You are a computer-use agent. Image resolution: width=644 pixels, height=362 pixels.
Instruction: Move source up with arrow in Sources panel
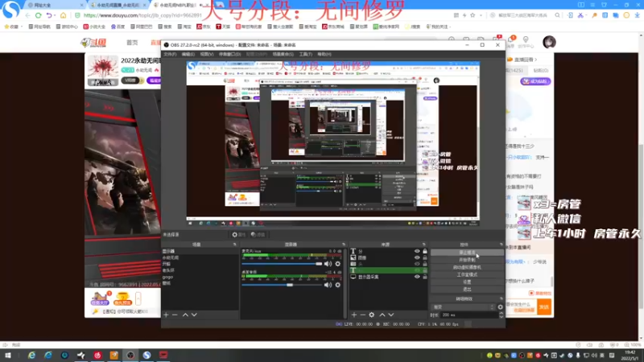382,315
